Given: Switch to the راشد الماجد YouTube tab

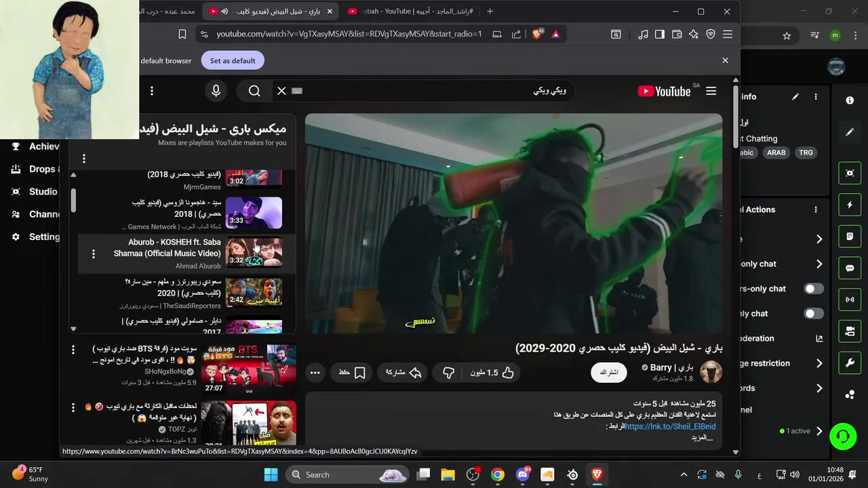Looking at the screenshot, I should (x=410, y=12).
